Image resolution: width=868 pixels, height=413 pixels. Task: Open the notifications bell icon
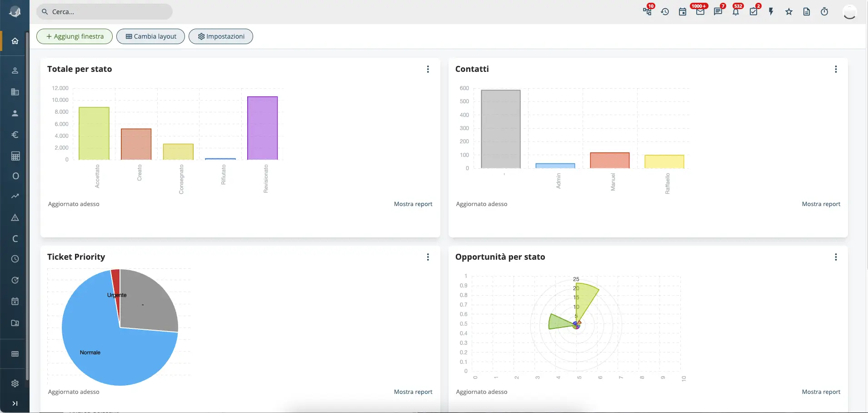click(735, 12)
